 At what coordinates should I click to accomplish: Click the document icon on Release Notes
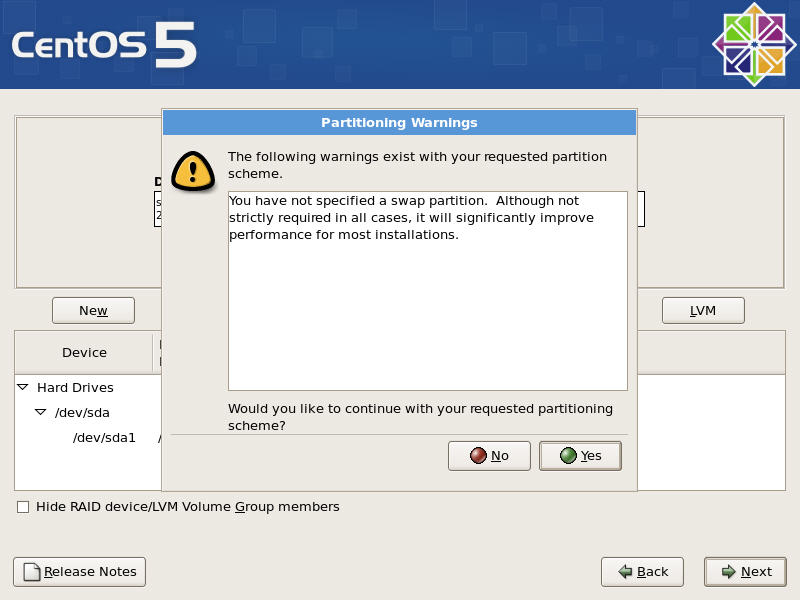[32, 572]
